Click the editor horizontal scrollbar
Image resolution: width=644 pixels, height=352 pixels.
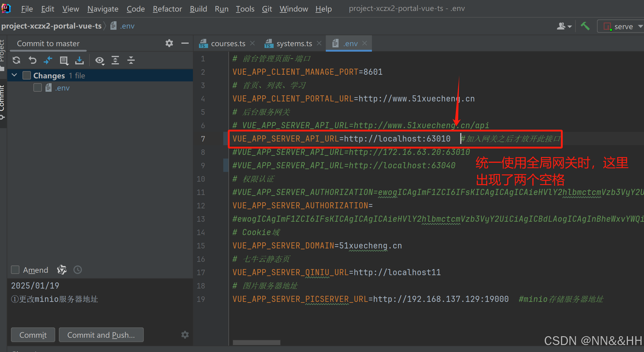point(256,343)
